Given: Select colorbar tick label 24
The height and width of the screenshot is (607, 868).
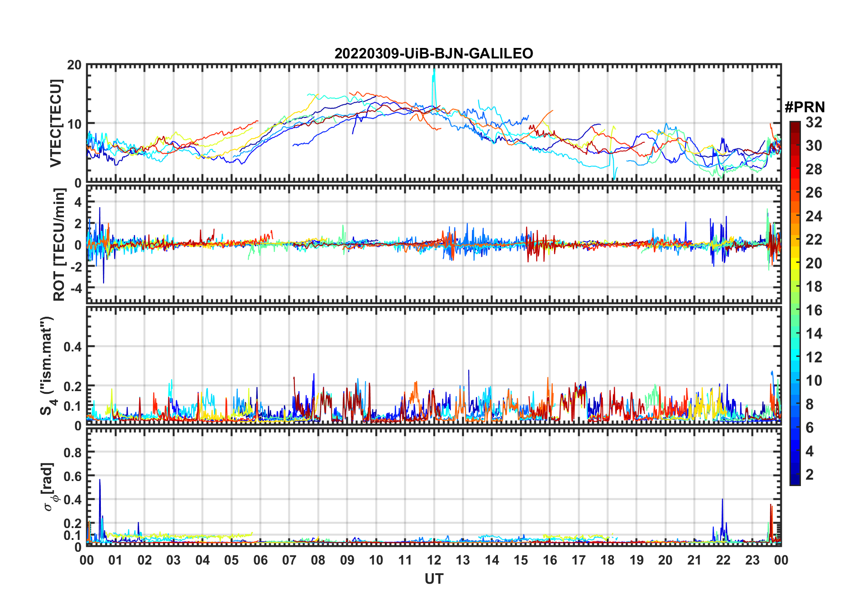Looking at the screenshot, I should [814, 216].
